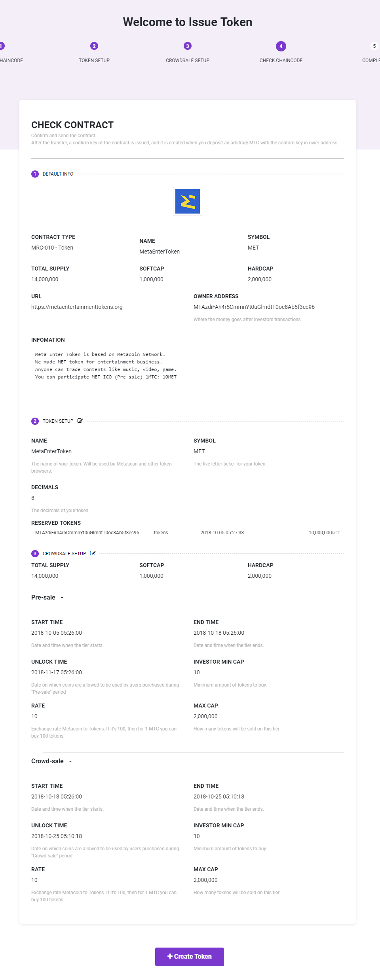Go to the TOKEN SETUP step label
380x980 pixels.
(x=94, y=61)
